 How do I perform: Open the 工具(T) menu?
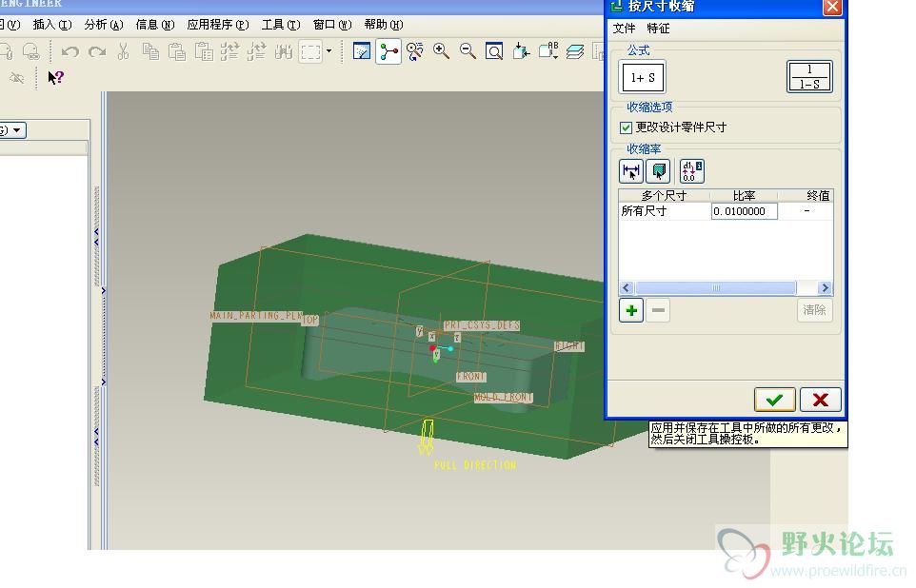tap(280, 25)
